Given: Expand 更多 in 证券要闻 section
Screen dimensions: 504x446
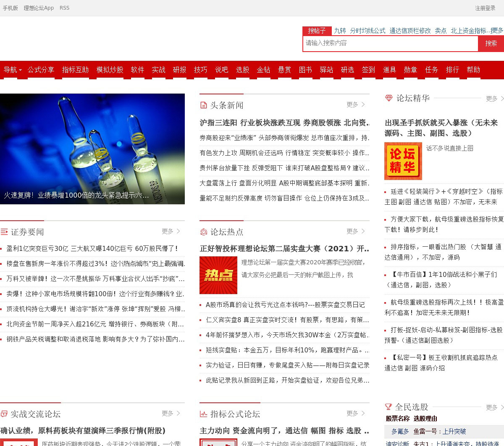Looking at the screenshot, I should click(171, 231).
